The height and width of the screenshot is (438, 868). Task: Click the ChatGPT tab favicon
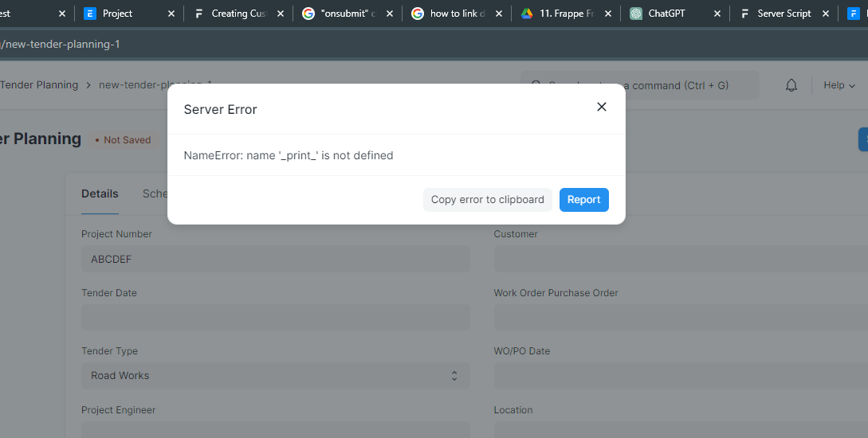click(636, 14)
